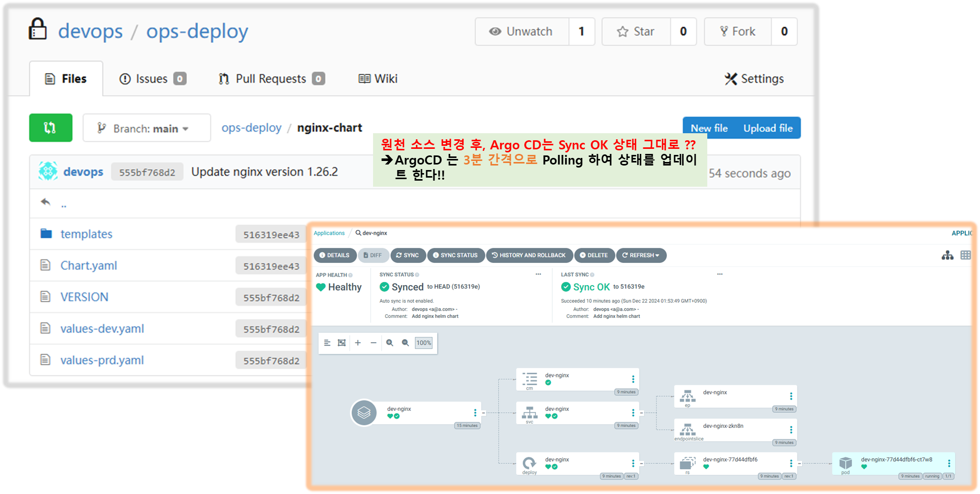Open more options in SYNC STATUS panel
The image size is (980, 494).
[538, 275]
